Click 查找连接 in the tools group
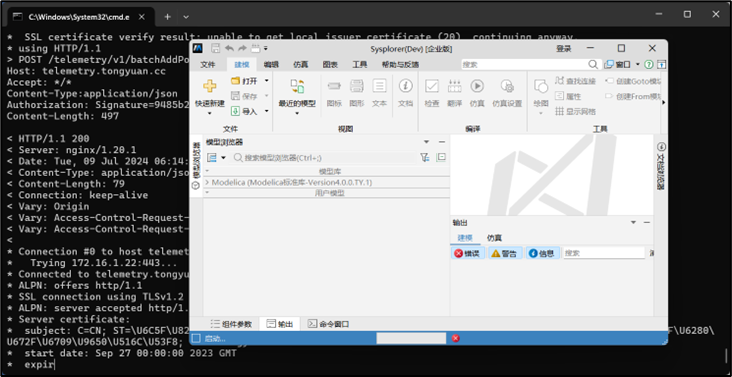Viewport: 732px width, 377px height. pyautogui.click(x=576, y=81)
